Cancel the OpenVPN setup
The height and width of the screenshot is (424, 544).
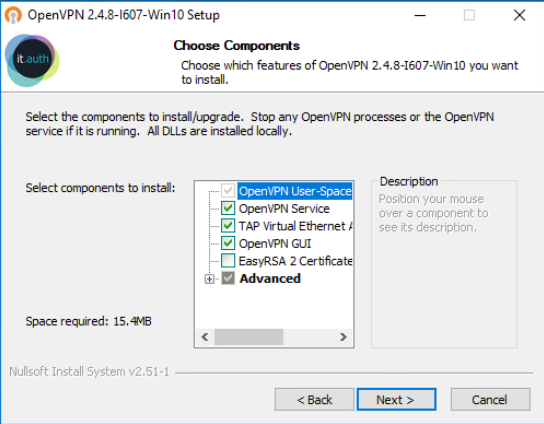pyautogui.click(x=490, y=400)
